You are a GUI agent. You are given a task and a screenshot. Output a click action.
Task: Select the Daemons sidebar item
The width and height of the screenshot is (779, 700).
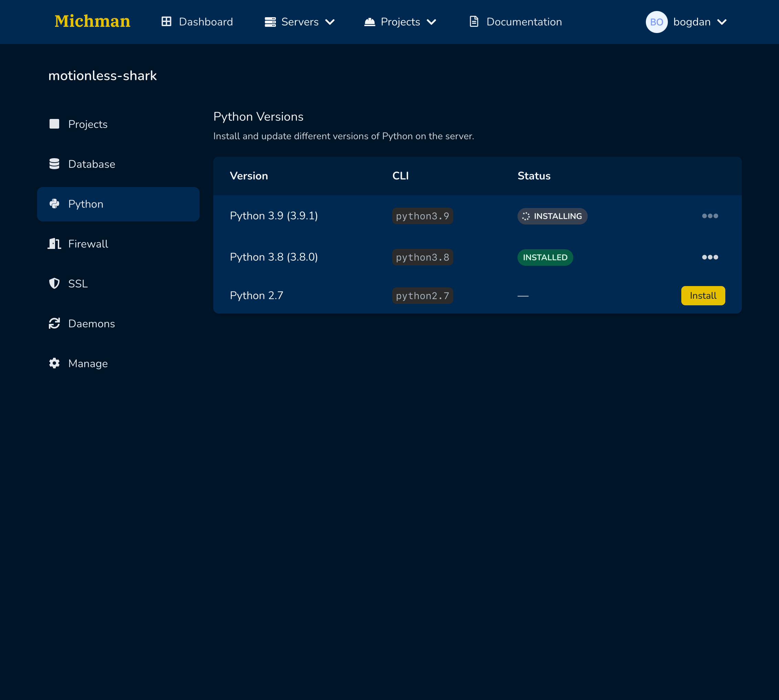(x=92, y=324)
